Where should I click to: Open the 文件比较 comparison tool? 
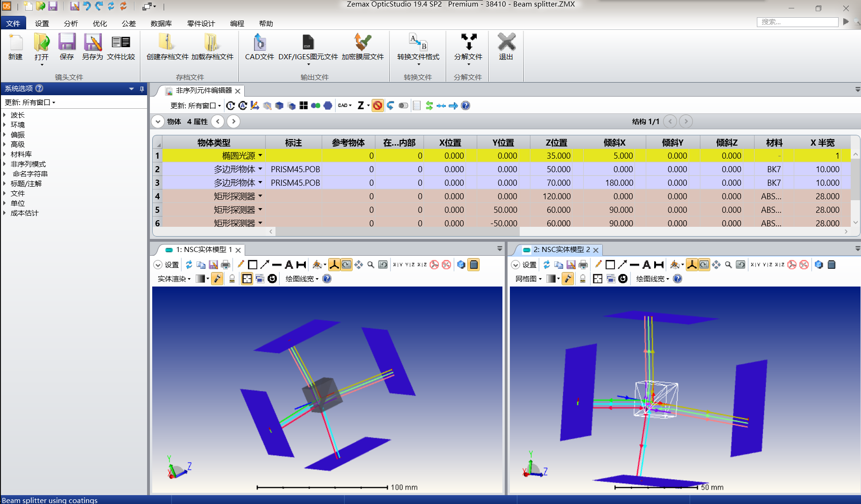point(121,47)
